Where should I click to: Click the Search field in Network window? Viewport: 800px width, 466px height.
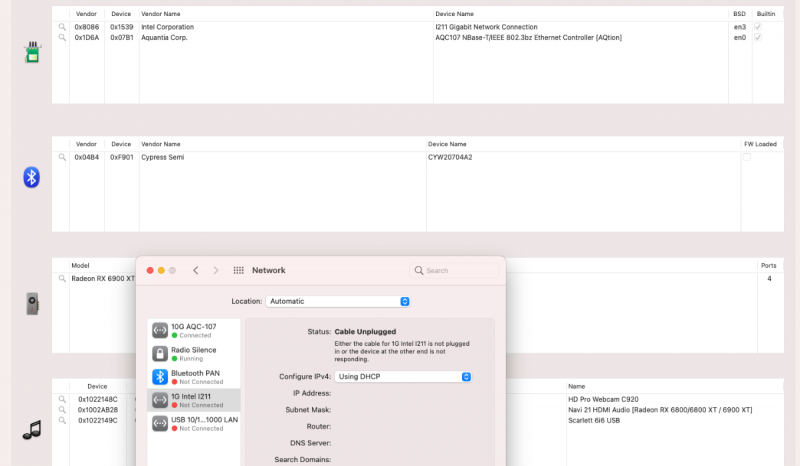[454, 271]
